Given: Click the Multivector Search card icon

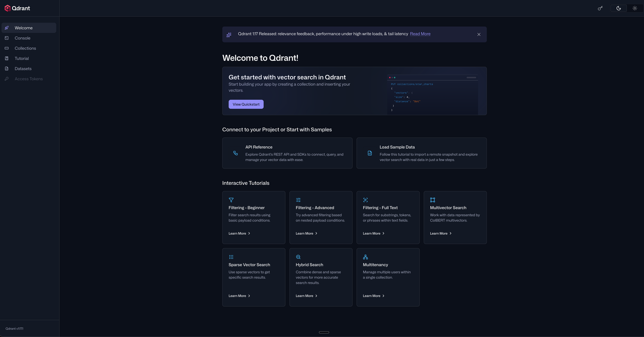Looking at the screenshot, I should [433, 200].
